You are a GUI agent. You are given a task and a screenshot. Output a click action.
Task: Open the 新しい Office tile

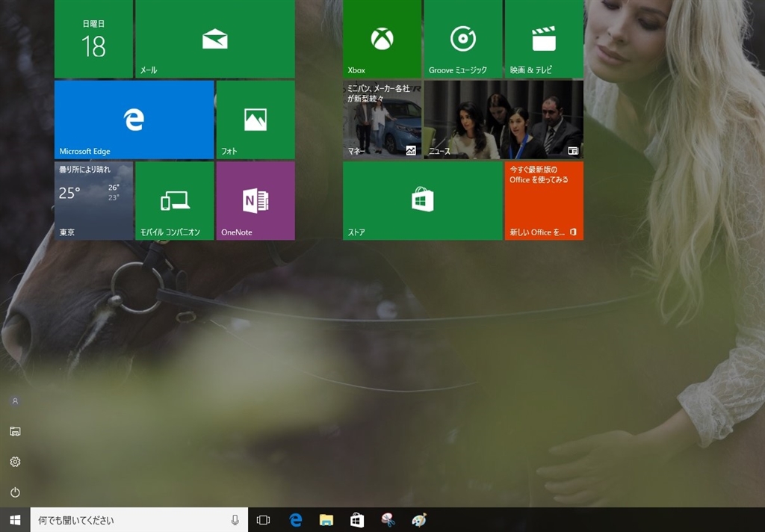coord(544,200)
